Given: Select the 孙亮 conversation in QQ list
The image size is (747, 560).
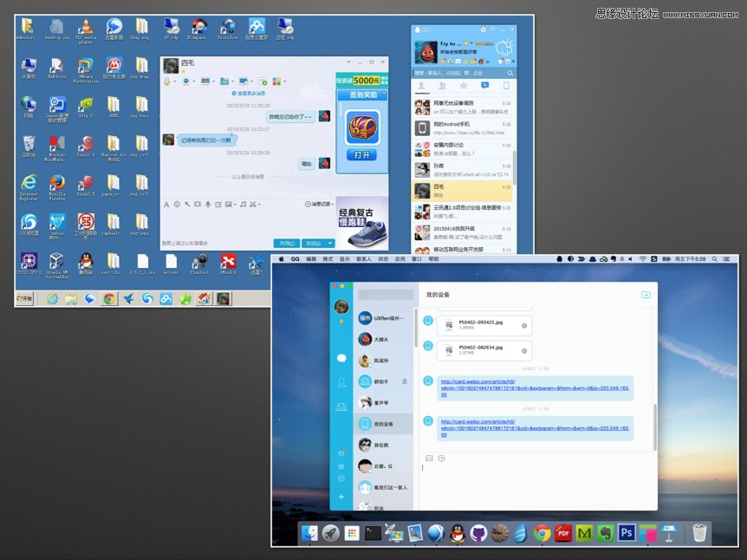Looking at the screenshot, I should pos(462,170).
